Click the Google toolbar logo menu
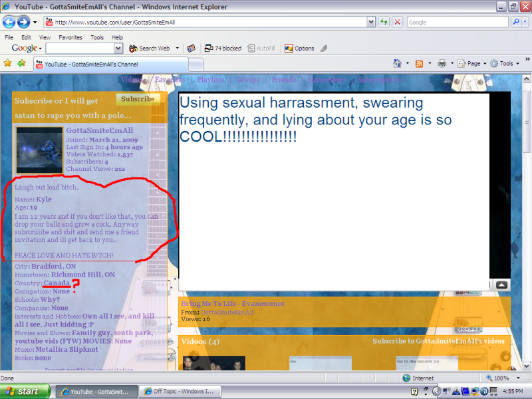The height and width of the screenshot is (399, 532). coord(27,49)
